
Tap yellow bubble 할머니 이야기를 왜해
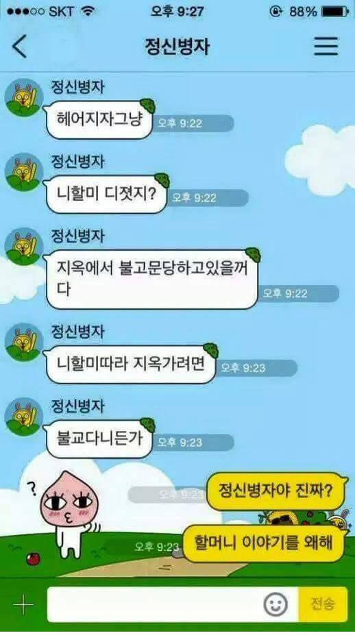click(x=263, y=543)
